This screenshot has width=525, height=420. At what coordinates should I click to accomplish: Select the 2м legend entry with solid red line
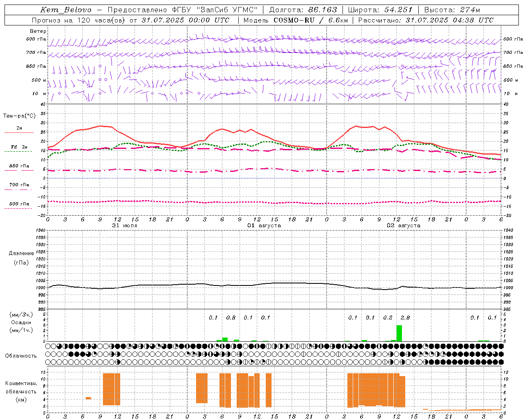pyautogui.click(x=19, y=129)
